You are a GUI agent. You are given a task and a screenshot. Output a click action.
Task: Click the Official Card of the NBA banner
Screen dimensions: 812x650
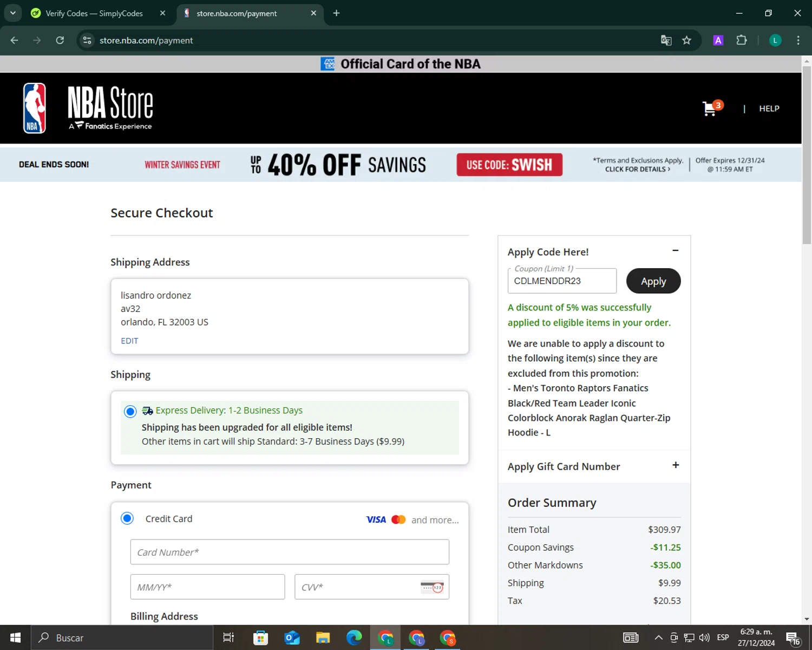401,64
